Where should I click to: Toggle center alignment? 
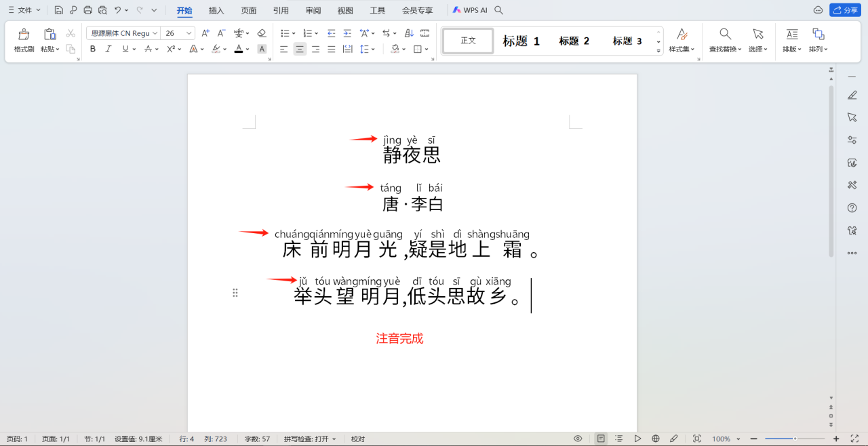pyautogui.click(x=300, y=49)
